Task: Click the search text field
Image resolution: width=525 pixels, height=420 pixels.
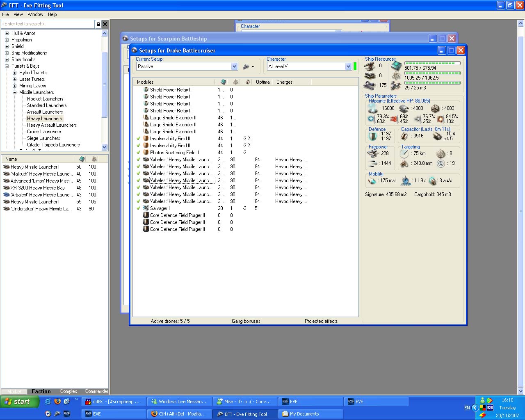Action: [48, 24]
